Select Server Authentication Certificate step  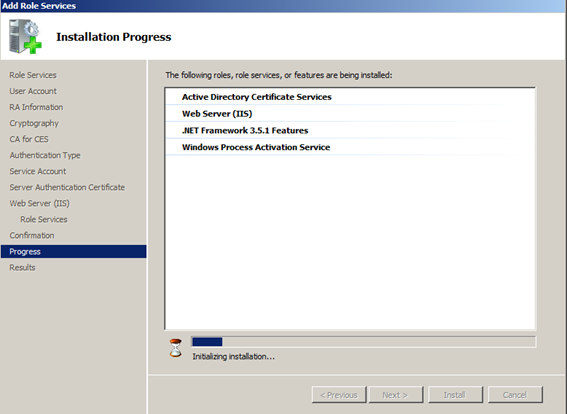click(67, 187)
